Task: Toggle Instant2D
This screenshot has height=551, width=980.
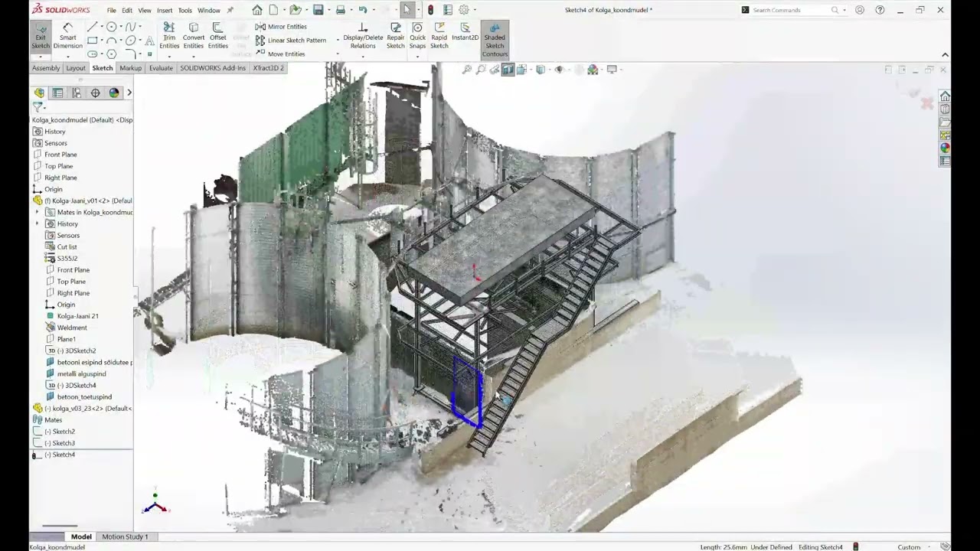Action: point(465,32)
